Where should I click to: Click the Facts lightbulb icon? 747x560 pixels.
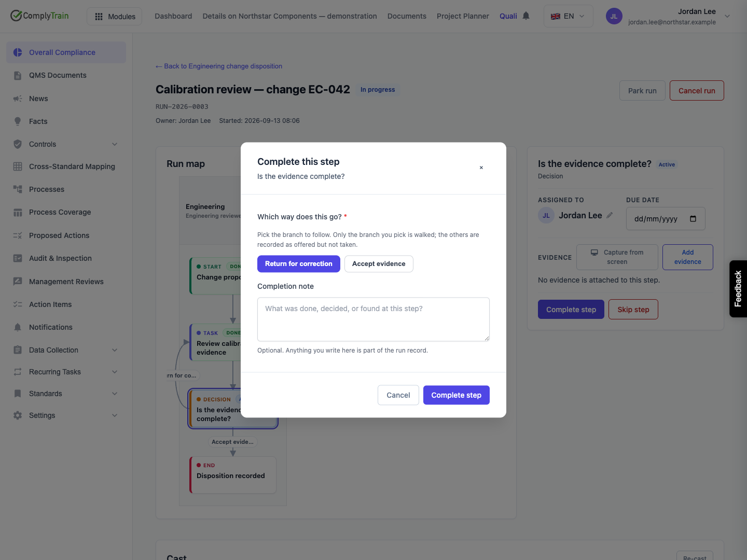click(18, 121)
